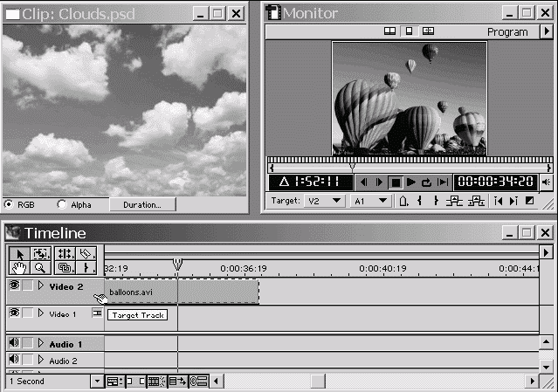558x392 pixels.
Task: Click the Extract button in Monitor
Action: pyautogui.click(x=477, y=202)
